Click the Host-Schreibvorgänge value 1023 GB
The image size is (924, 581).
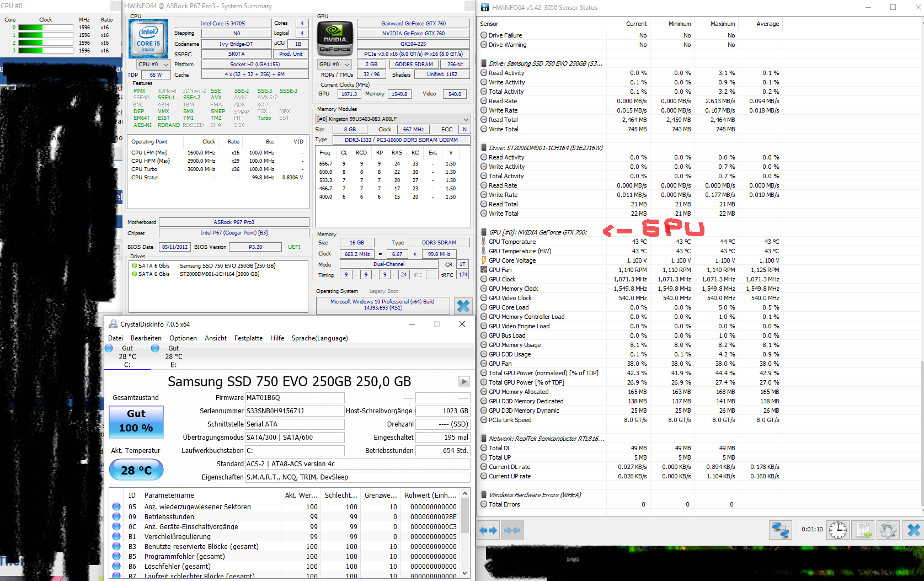pyautogui.click(x=442, y=411)
